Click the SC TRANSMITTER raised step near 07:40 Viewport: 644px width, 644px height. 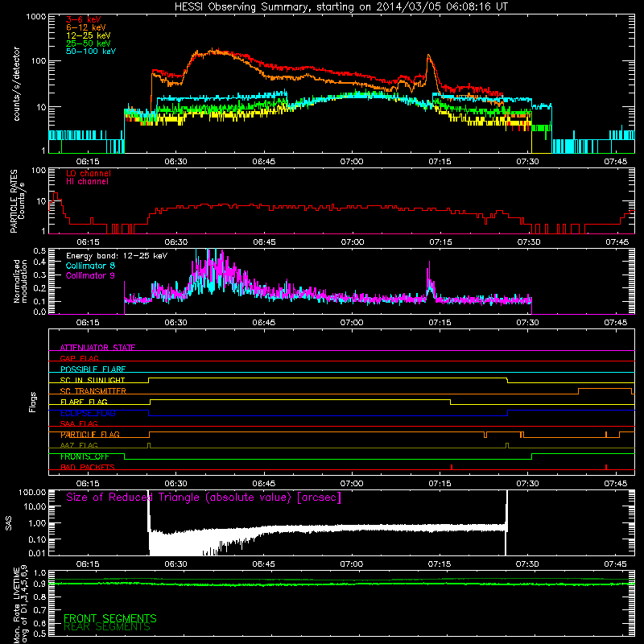click(x=605, y=389)
